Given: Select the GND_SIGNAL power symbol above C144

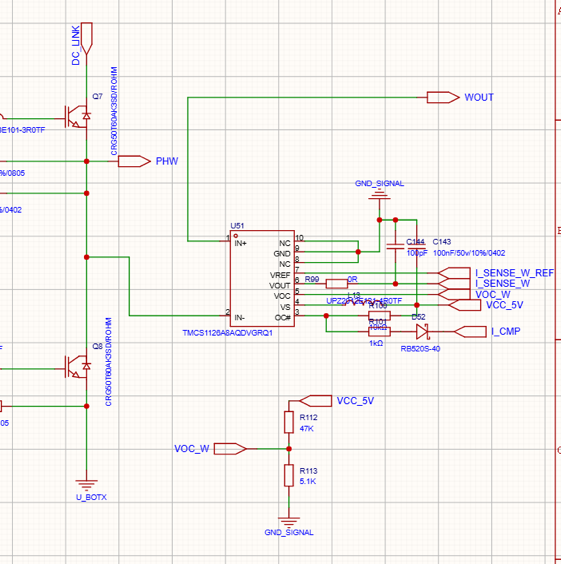Looking at the screenshot, I should tap(379, 195).
